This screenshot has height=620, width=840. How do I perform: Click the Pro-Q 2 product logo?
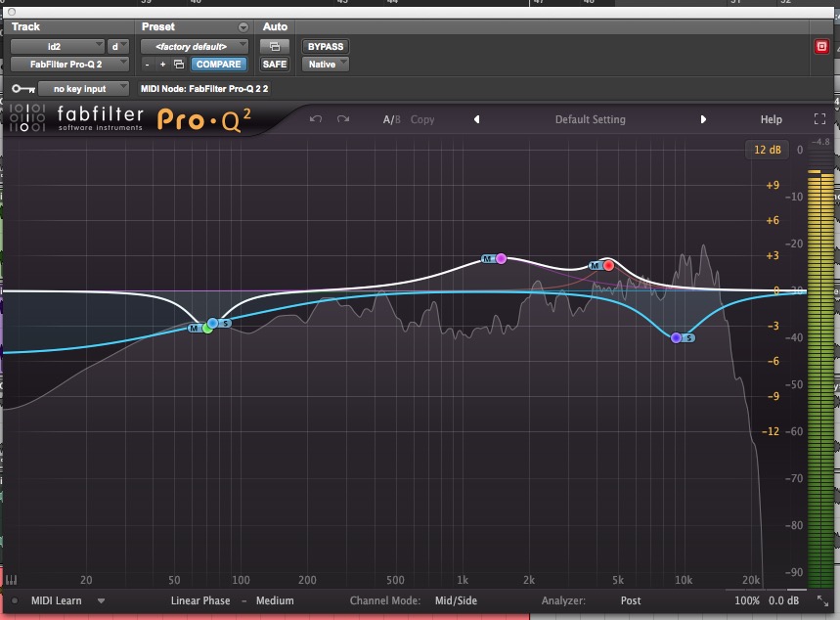tap(204, 119)
